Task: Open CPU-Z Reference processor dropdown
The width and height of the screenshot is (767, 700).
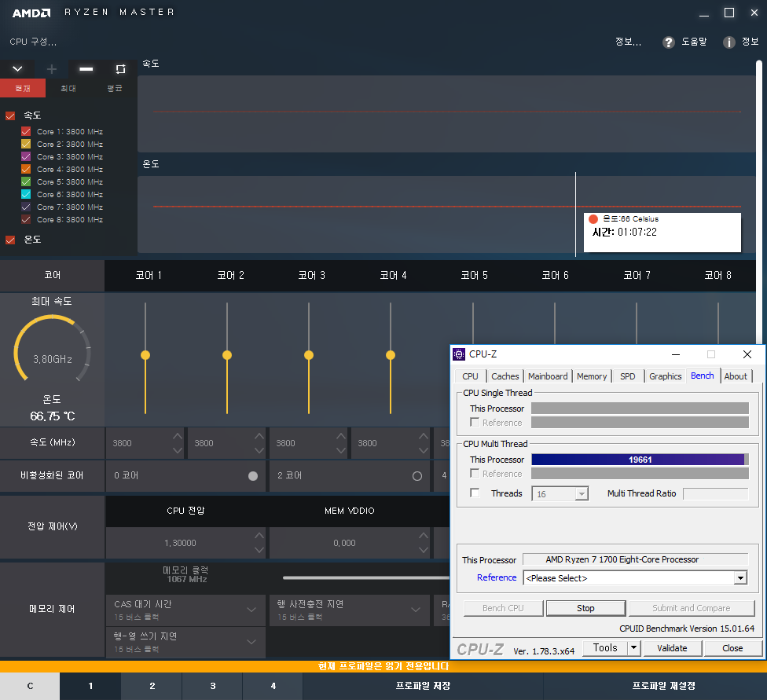Action: (x=740, y=578)
